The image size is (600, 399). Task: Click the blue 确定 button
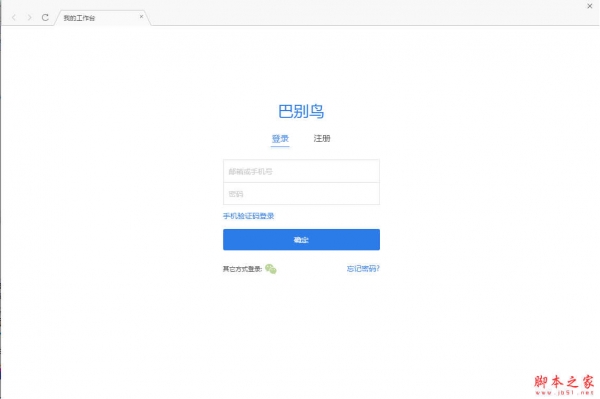pos(302,239)
